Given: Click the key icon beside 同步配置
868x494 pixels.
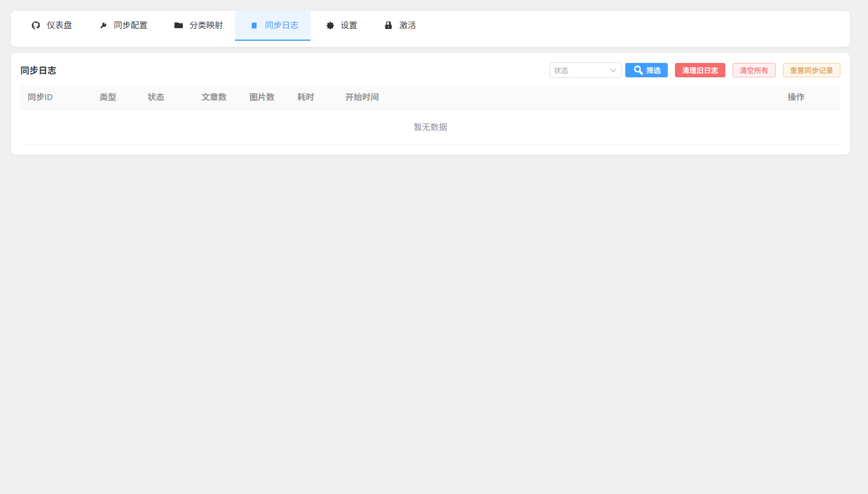Looking at the screenshot, I should click(103, 25).
